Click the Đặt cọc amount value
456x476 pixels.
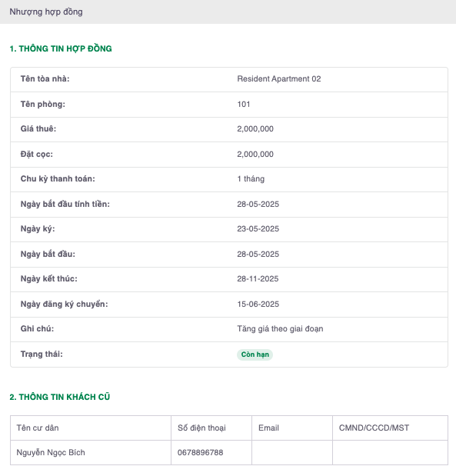255,155
